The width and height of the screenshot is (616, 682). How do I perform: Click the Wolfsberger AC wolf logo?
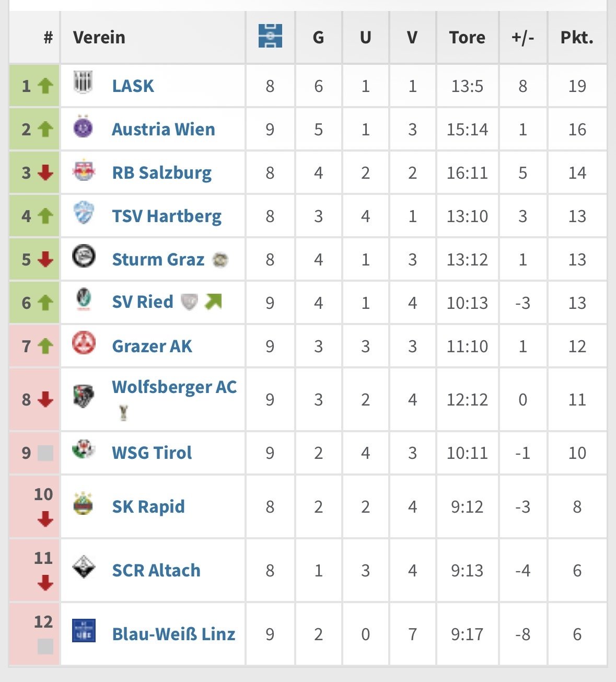click(84, 397)
